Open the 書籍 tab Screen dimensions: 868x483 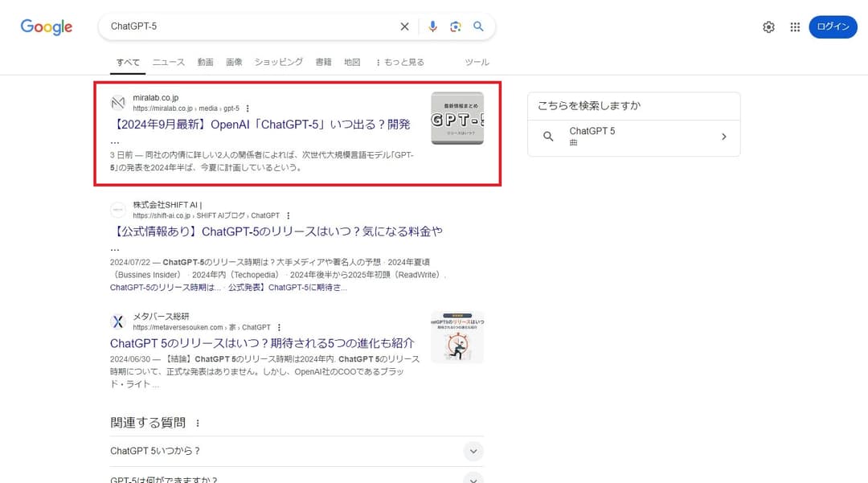[x=323, y=62]
